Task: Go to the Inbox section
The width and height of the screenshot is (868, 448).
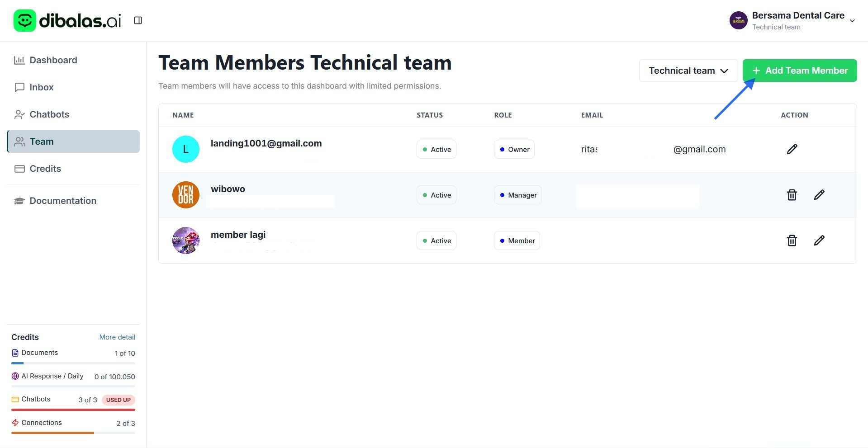Action: pyautogui.click(x=41, y=87)
